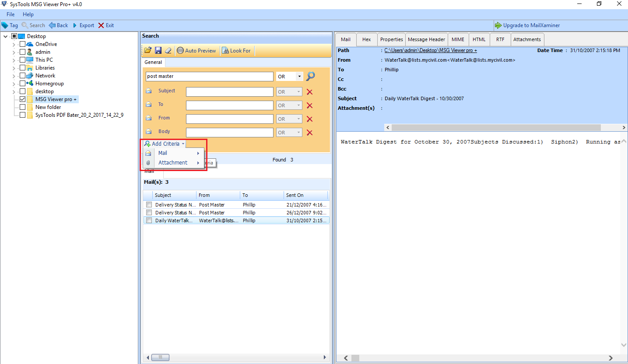Viewport: 628px width, 364px height.
Task: Check the first Delivery Status mail checkbox
Action: (149, 205)
